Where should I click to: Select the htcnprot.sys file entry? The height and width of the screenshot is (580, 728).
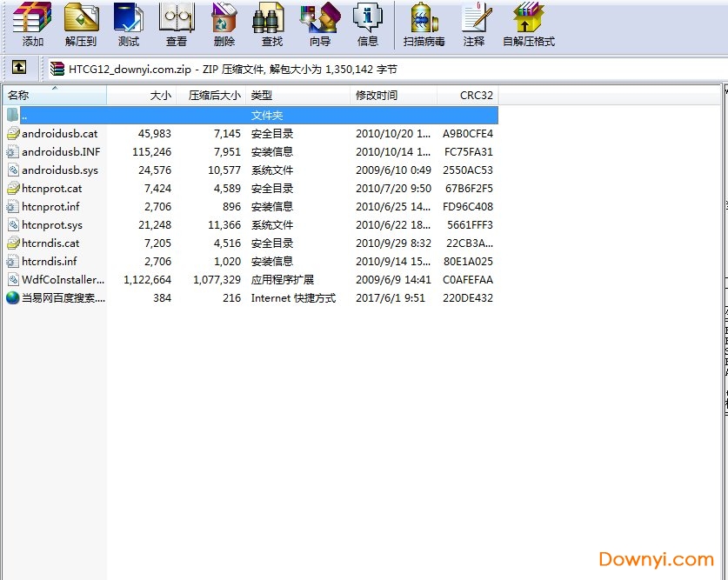click(52, 225)
